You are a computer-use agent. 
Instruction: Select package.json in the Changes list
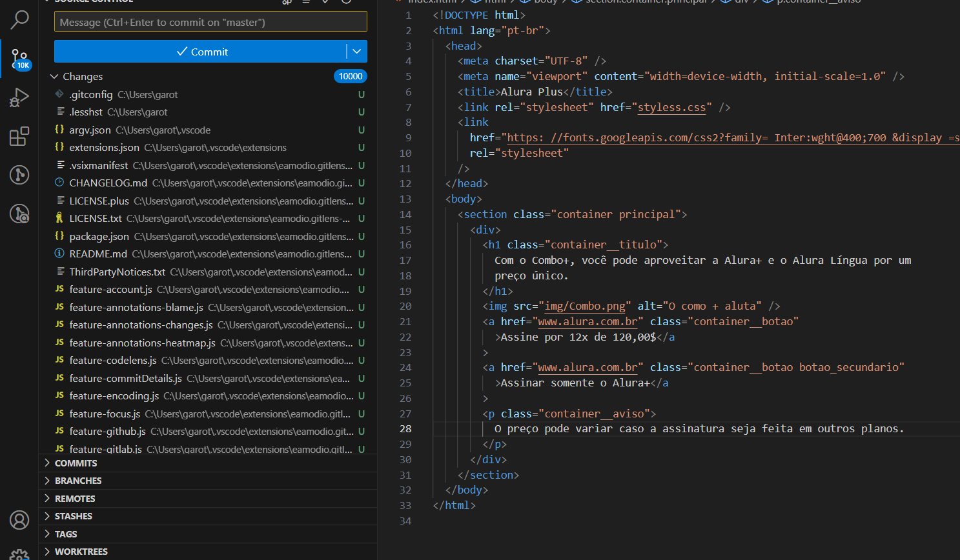pyautogui.click(x=208, y=236)
